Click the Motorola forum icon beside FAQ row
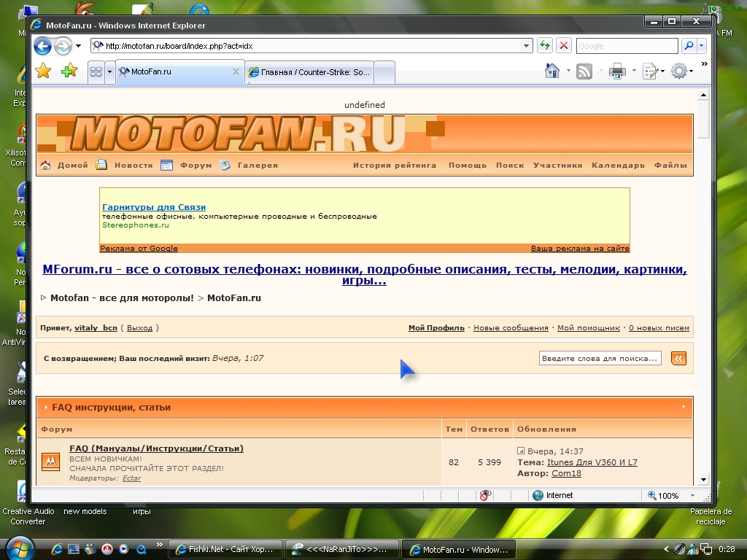 [50, 462]
